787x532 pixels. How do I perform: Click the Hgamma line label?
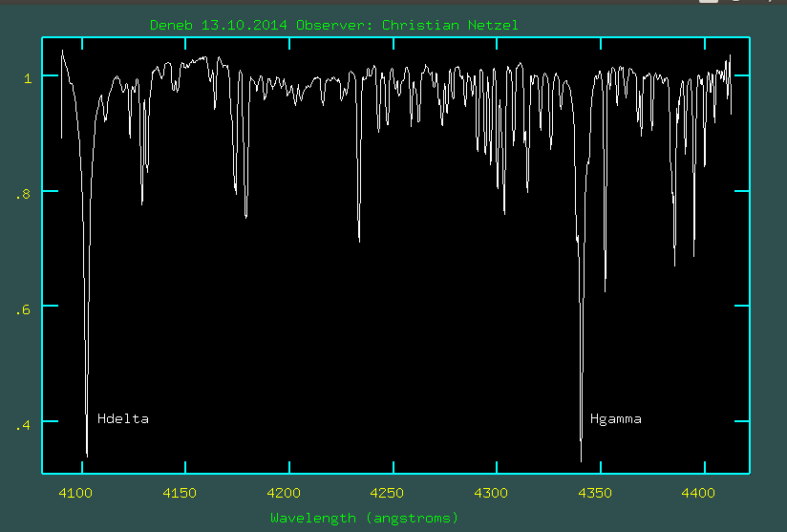616,419
